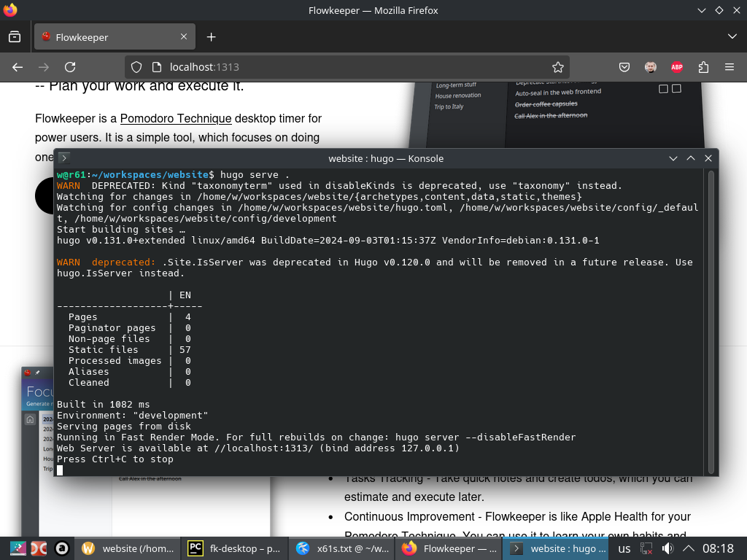Select website : hugo Konsole taskbar entry

557,548
